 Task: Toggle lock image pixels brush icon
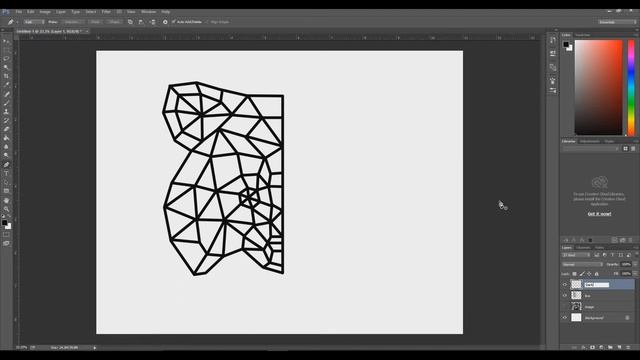tap(582, 274)
